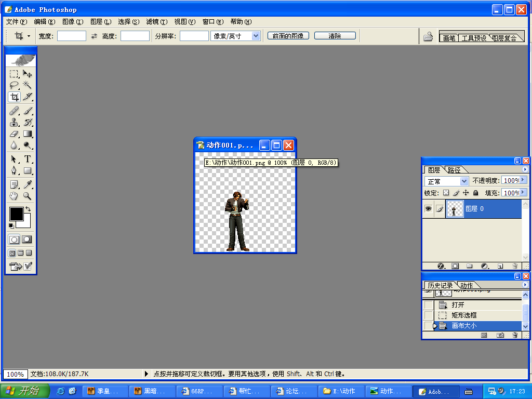Open the 文件 menu
532x399 pixels.
pyautogui.click(x=17, y=22)
